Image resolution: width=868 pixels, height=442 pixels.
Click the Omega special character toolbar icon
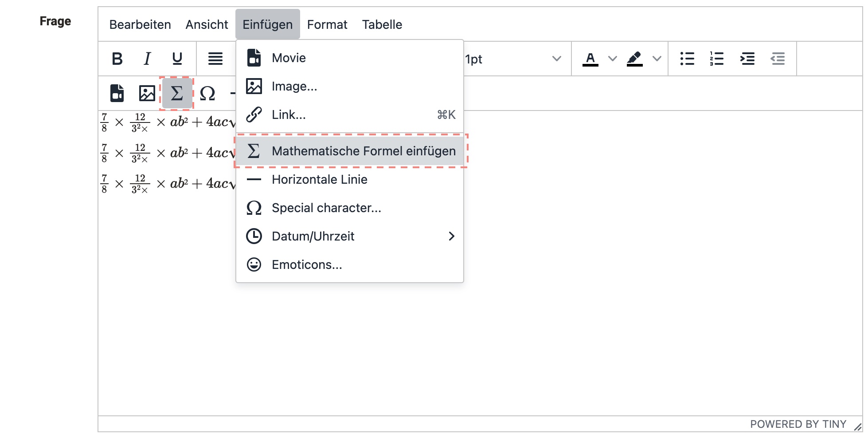pos(207,93)
